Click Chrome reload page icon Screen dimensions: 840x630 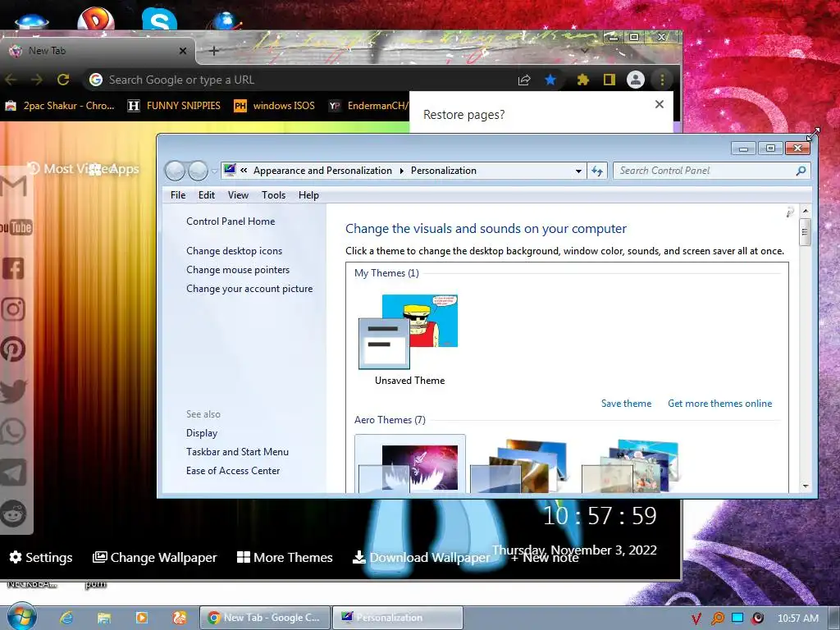click(63, 80)
